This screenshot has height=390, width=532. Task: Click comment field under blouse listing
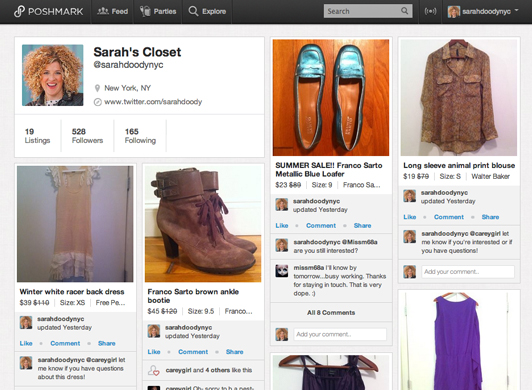pyautogui.click(x=468, y=272)
